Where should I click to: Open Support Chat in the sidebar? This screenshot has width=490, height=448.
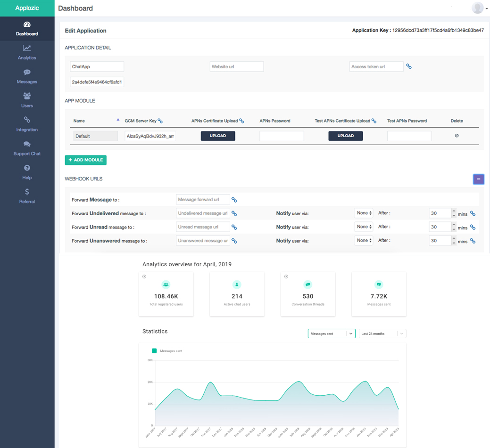coord(27,148)
